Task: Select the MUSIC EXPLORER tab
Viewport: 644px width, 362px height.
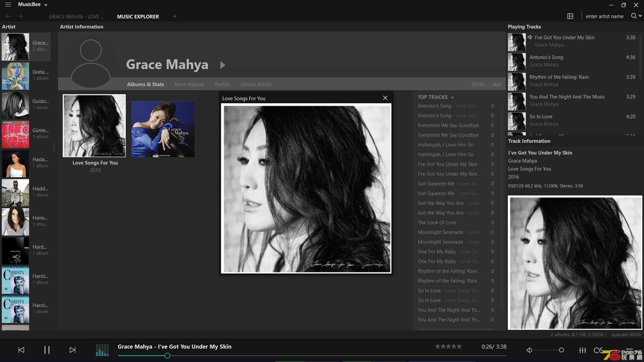Action: 138,16
